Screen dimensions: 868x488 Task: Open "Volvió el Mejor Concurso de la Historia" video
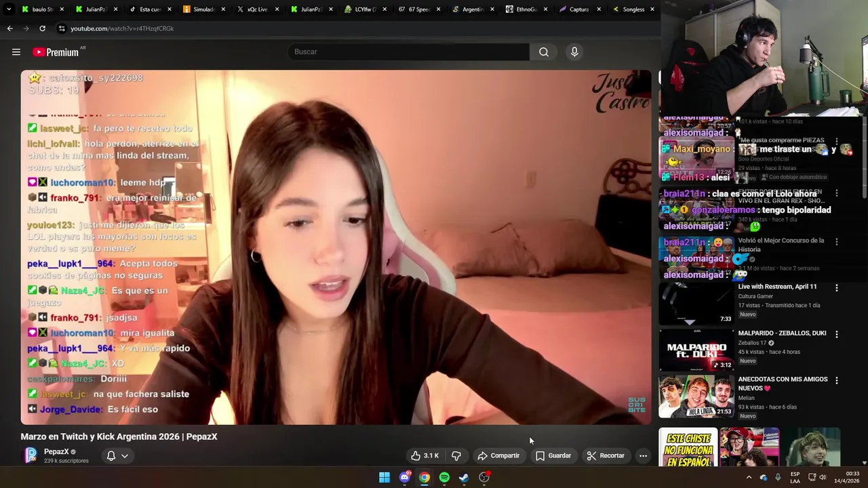tap(781, 245)
